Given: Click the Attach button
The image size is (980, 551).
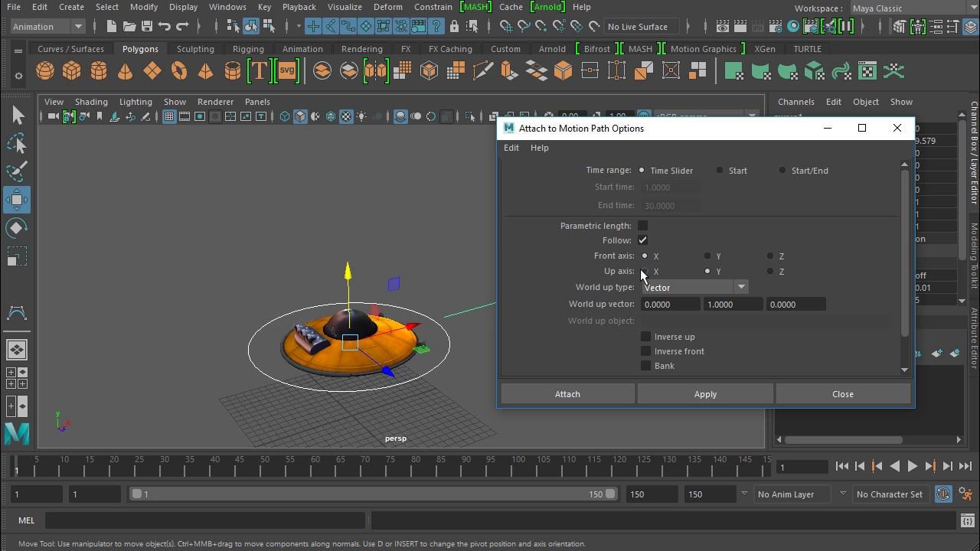Looking at the screenshot, I should point(567,394).
